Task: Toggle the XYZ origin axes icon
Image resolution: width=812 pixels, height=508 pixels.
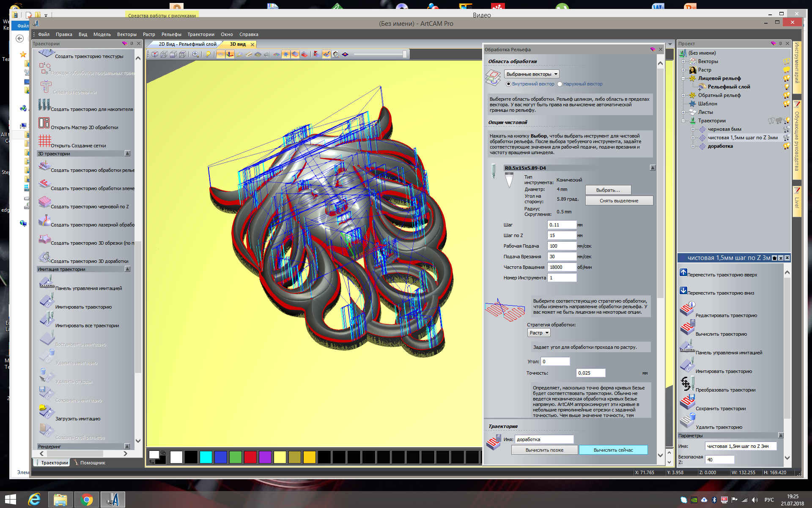Action: pos(230,54)
